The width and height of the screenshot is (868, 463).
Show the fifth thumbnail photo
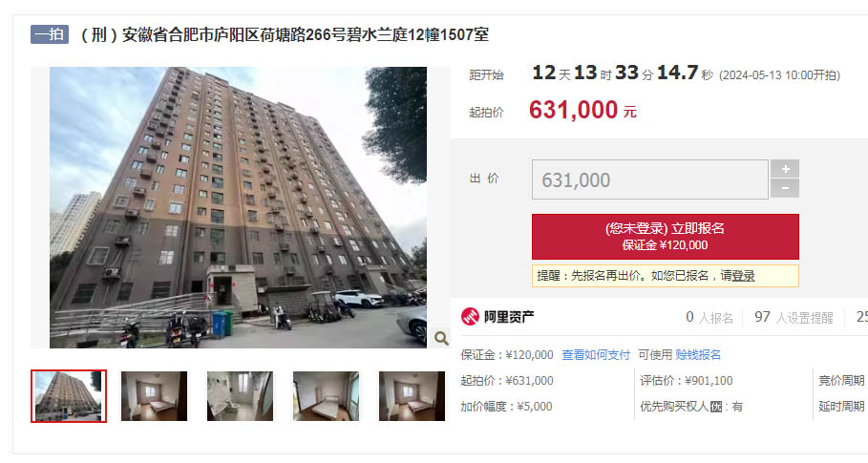412,396
